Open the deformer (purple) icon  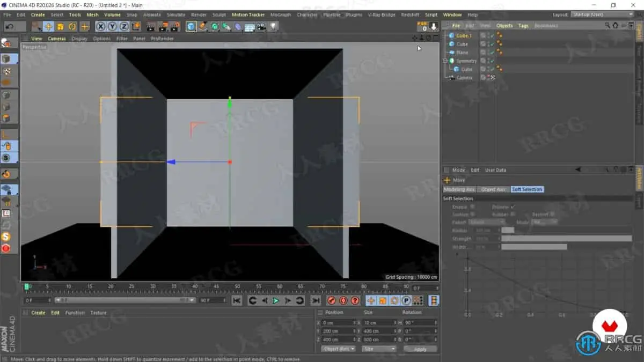(238, 26)
